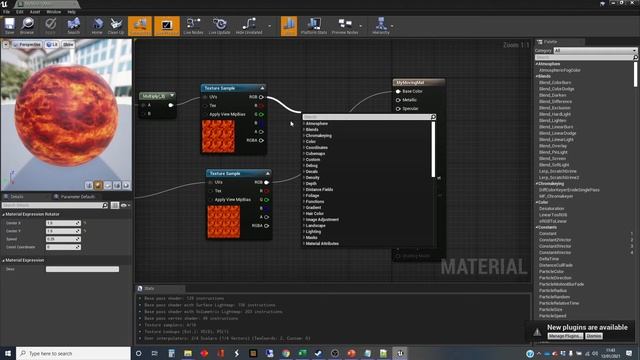Click the Save toolbar icon
640x360 pixels.
9,26
